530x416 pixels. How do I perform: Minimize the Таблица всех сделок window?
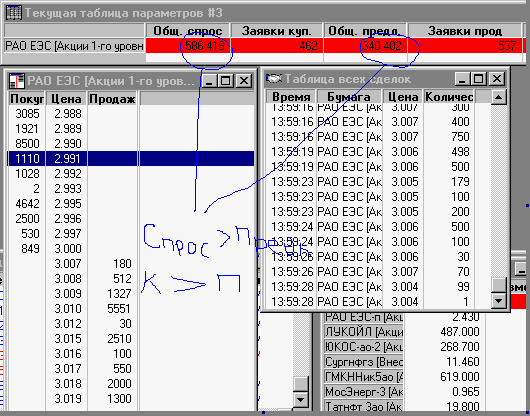pos(462,79)
